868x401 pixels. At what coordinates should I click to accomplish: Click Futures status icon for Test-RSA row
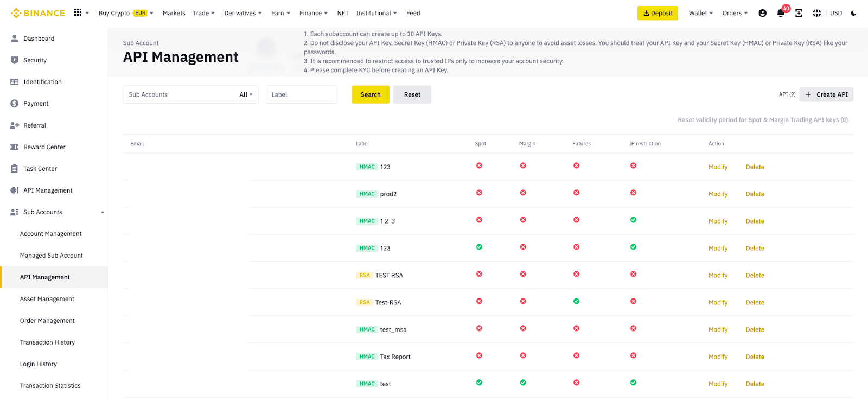(x=576, y=301)
